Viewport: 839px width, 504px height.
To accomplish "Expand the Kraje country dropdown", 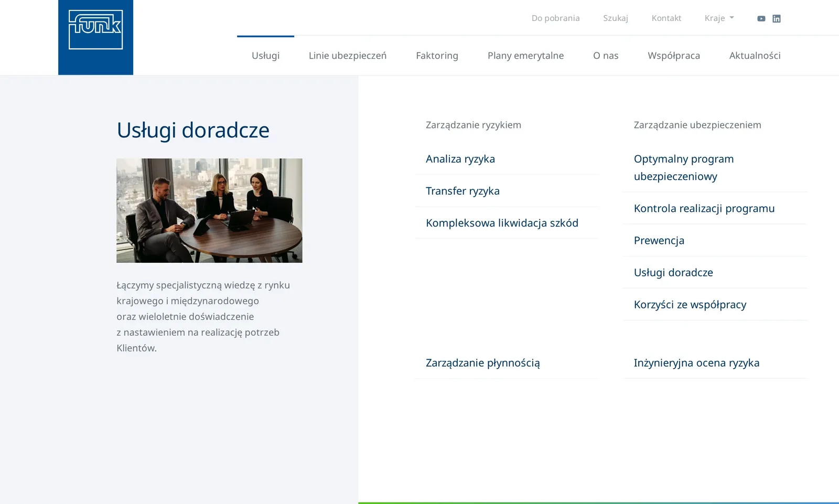I will (x=719, y=18).
